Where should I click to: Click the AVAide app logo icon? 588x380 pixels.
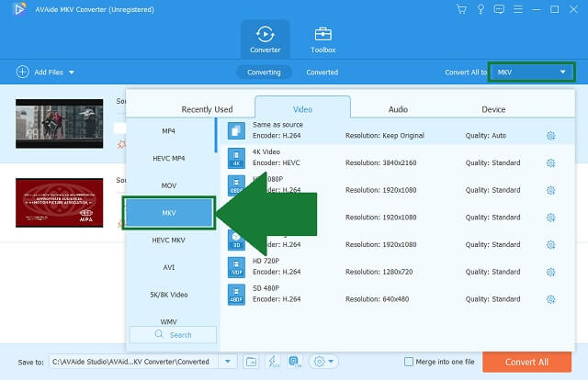(x=20, y=9)
